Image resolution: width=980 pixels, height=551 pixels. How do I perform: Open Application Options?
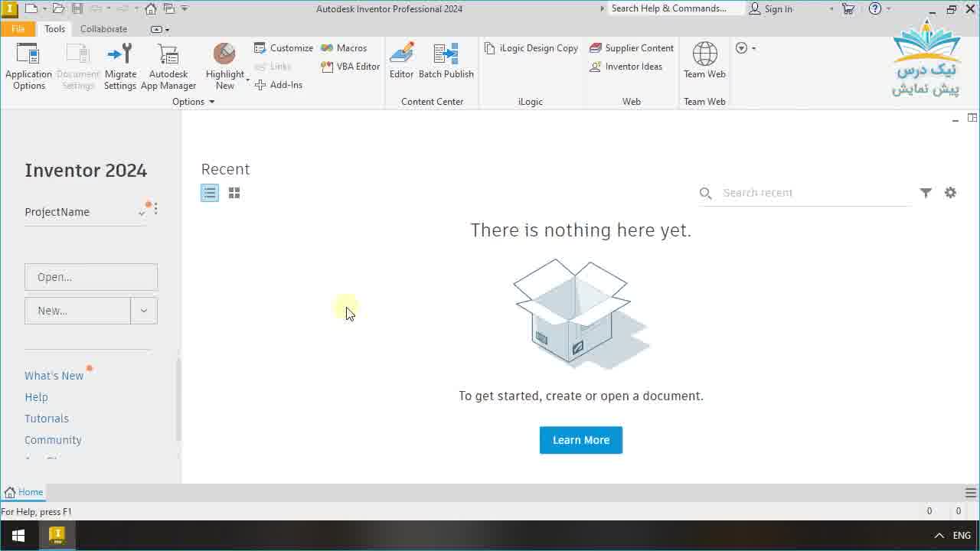tap(28, 65)
